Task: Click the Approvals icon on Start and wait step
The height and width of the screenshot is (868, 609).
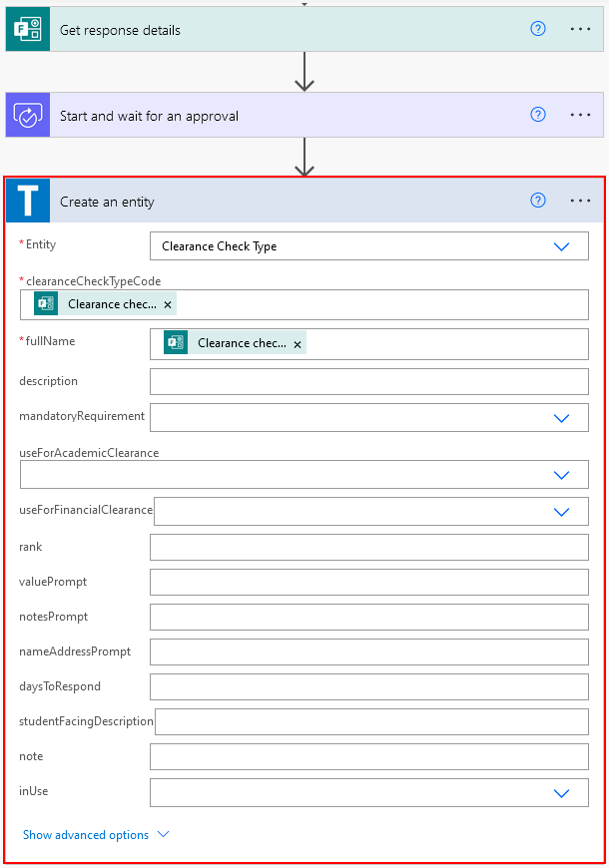Action: coord(28,115)
